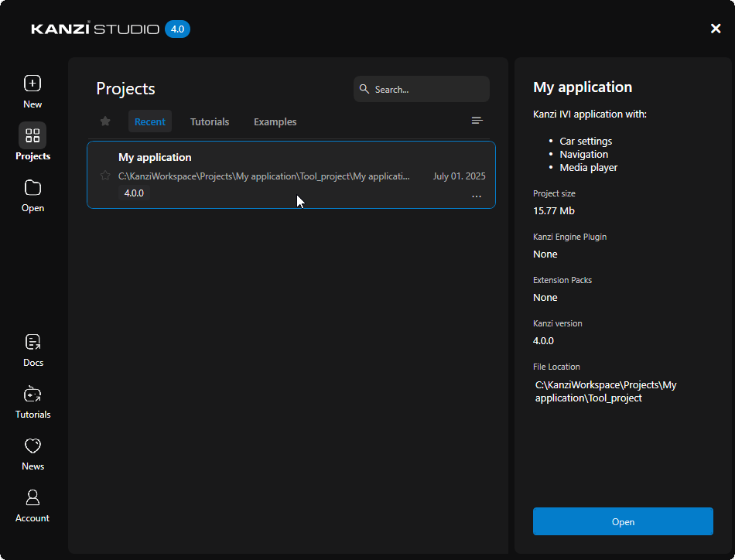Viewport: 735px width, 560px height.
Task: Focus the project Search field
Action: (428, 89)
